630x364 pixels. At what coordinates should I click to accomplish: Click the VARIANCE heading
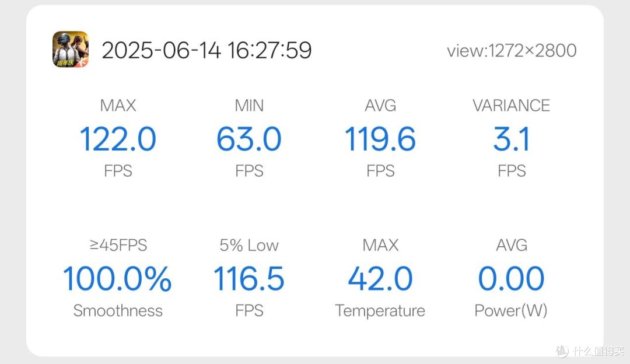point(512,106)
